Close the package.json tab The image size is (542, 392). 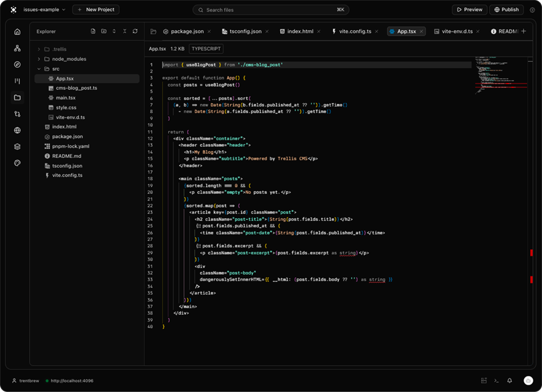(209, 31)
